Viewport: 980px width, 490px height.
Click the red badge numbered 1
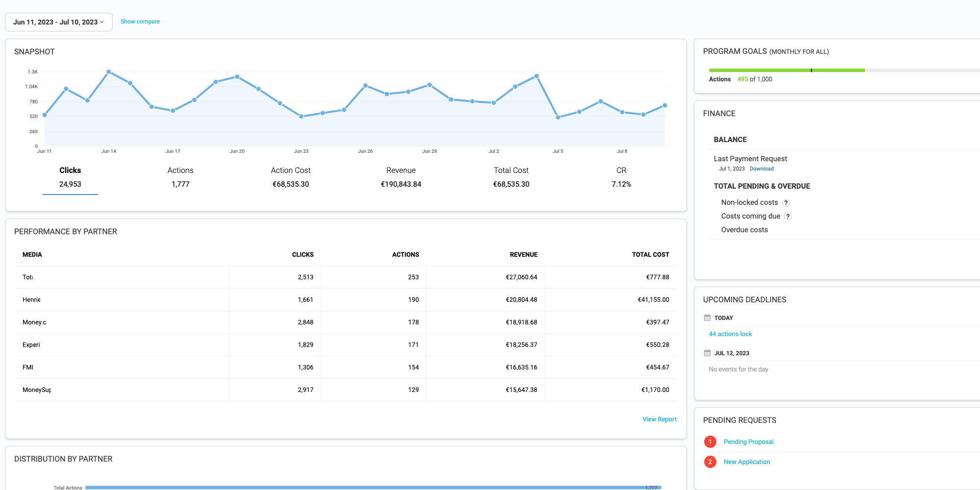(710, 442)
